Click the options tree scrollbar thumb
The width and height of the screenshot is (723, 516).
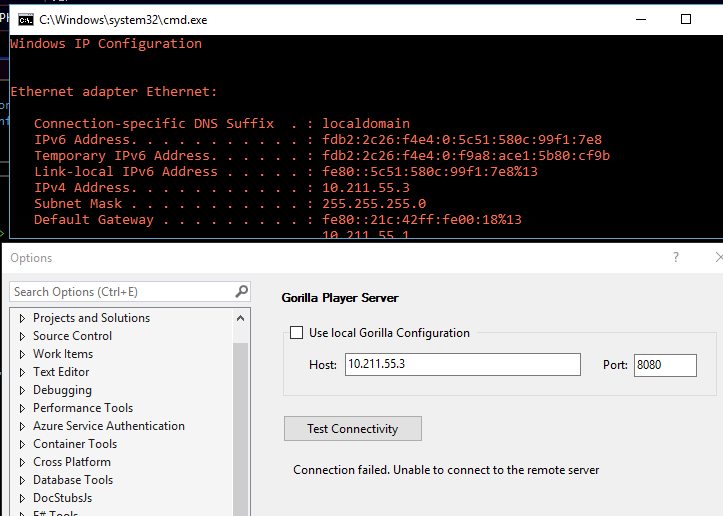coord(240,429)
